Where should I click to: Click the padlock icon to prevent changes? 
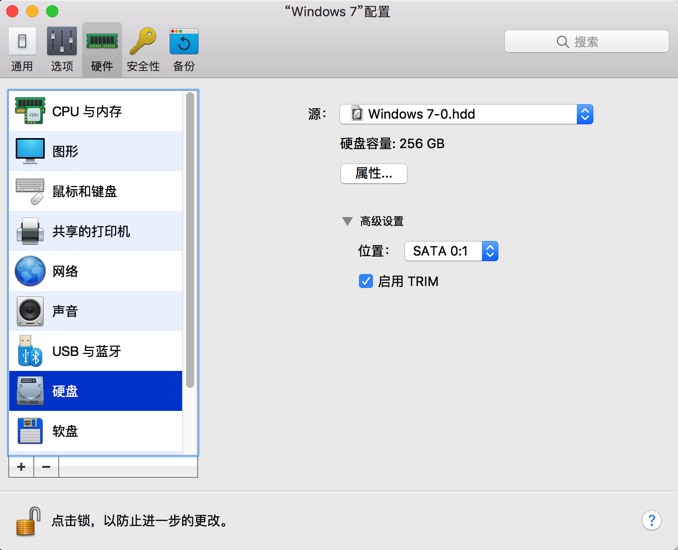point(28,521)
